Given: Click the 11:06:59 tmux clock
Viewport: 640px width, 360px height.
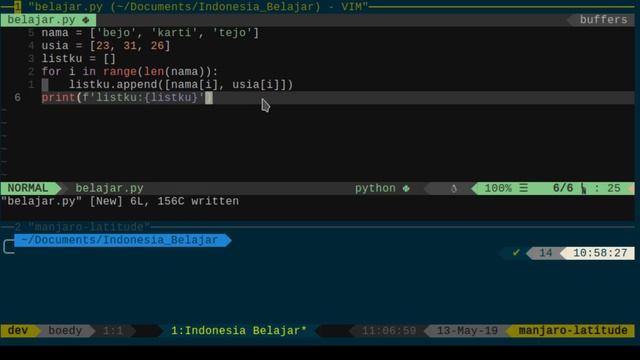Looking at the screenshot, I should [389, 331].
